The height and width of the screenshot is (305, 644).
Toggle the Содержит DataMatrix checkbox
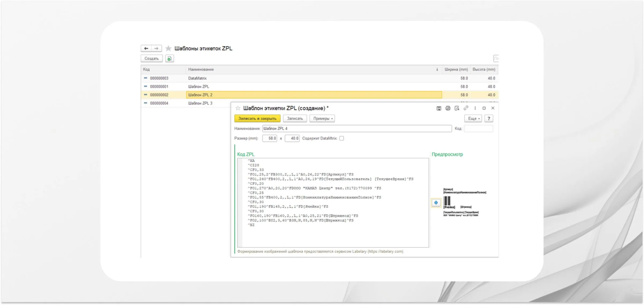(x=342, y=138)
